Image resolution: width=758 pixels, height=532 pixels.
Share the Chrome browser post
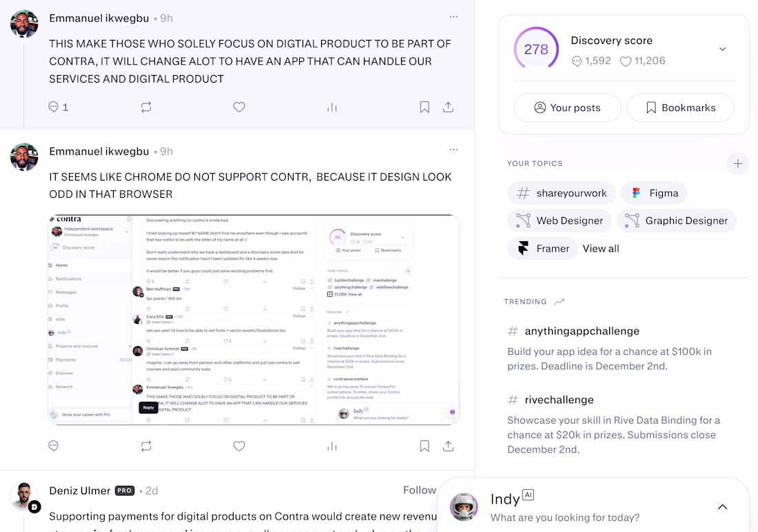click(448, 446)
